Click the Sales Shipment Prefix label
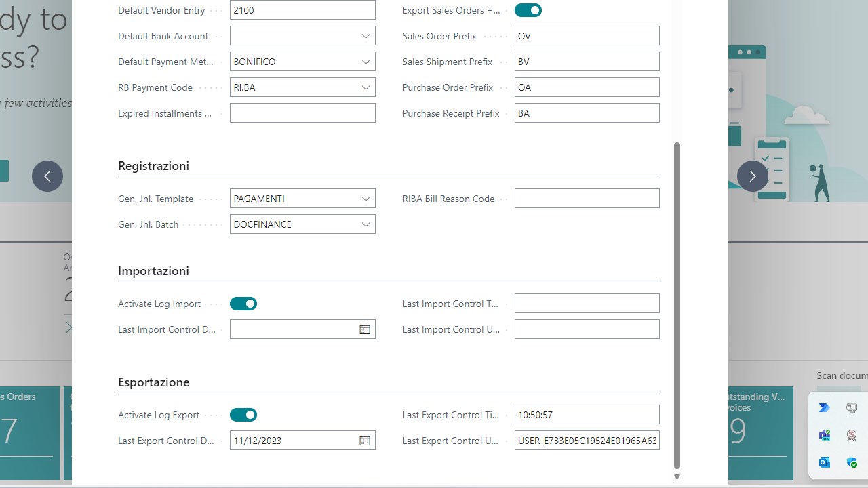868x488 pixels. click(x=448, y=62)
